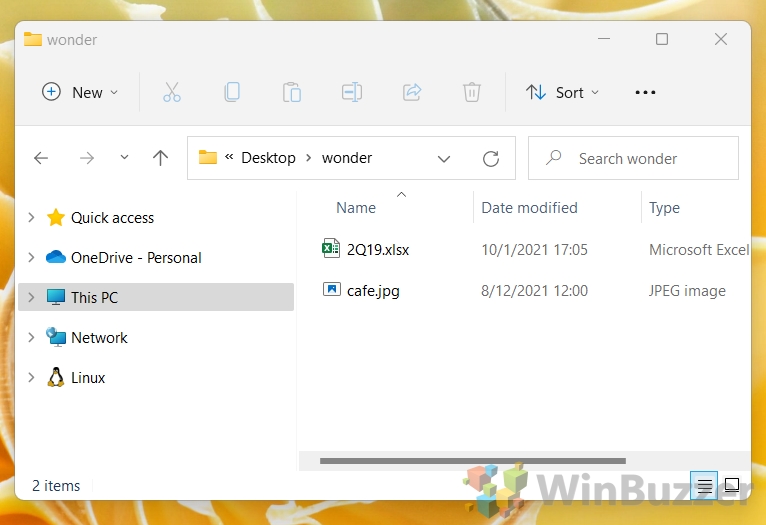Open the See more ellipsis menu

tap(645, 92)
